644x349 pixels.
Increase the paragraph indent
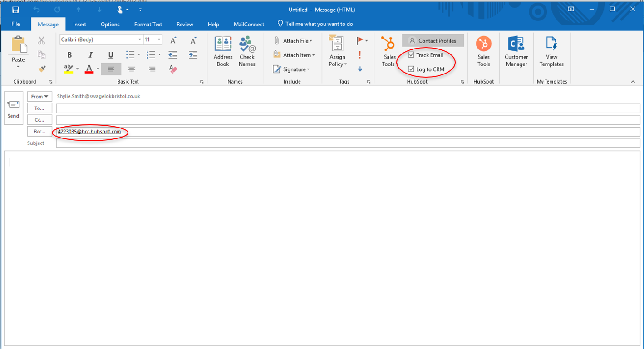193,55
